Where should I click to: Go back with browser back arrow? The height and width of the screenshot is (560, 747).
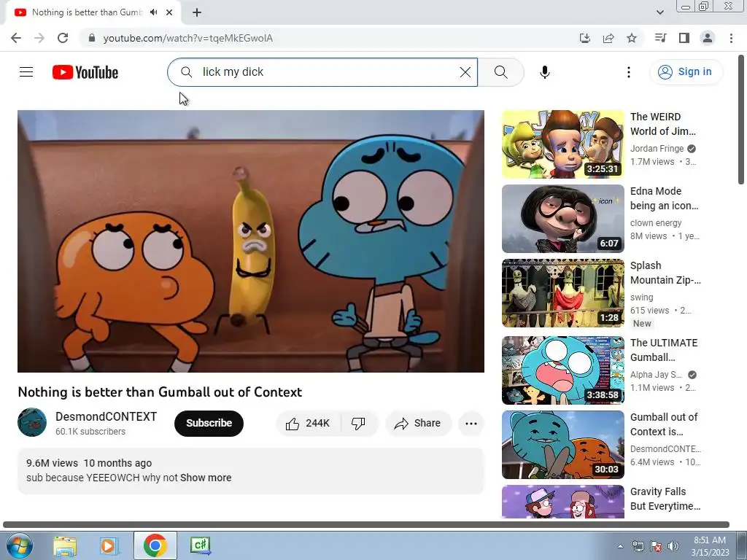pyautogui.click(x=16, y=38)
